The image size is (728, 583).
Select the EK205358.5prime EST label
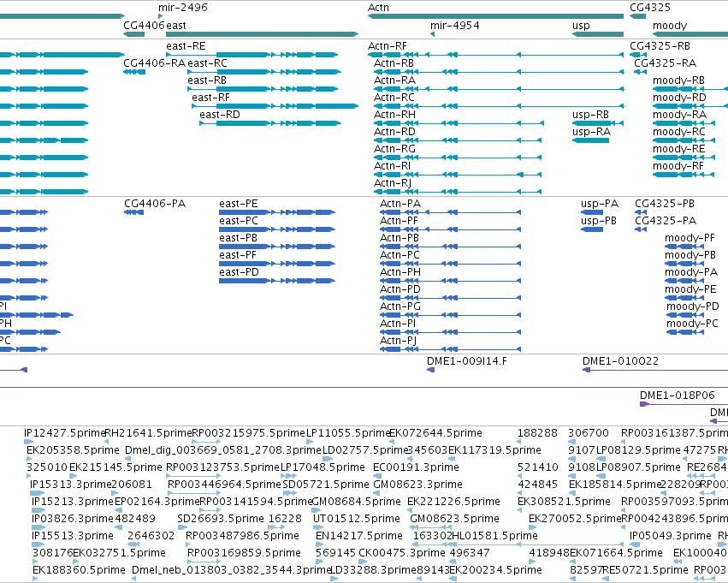[x=73, y=450]
